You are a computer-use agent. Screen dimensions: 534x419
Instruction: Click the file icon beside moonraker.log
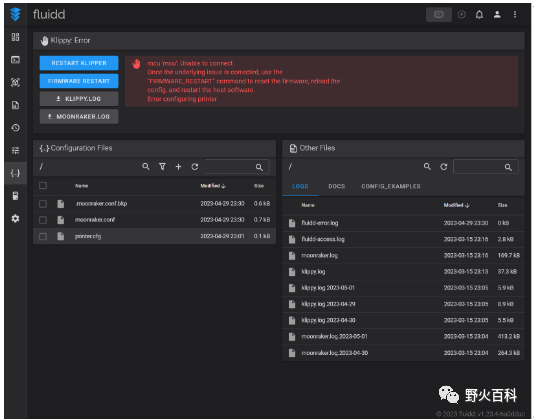click(x=292, y=255)
